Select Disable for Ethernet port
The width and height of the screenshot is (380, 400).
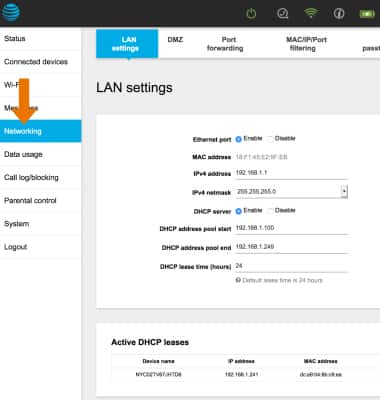pyautogui.click(x=270, y=139)
